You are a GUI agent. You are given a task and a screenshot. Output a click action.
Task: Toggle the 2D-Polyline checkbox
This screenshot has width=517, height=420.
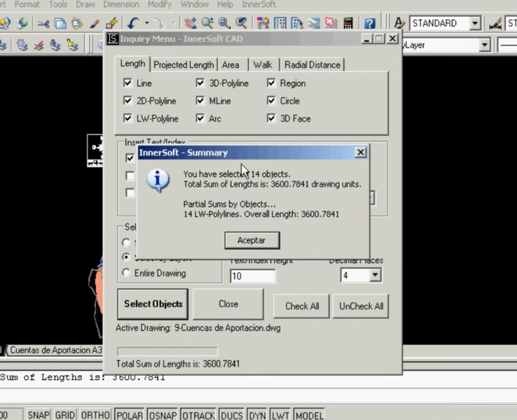click(x=127, y=100)
